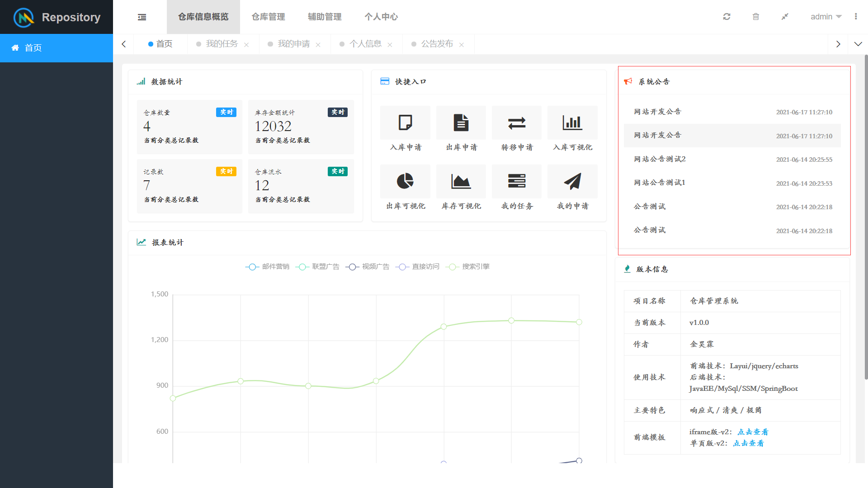Click the 库存可视化 area chart icon
The height and width of the screenshot is (488, 868).
(461, 182)
